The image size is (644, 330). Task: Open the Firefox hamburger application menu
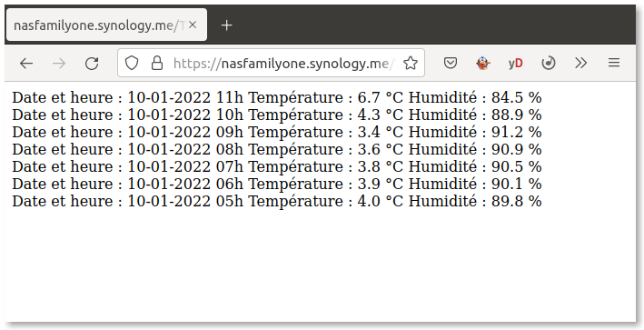pos(614,63)
